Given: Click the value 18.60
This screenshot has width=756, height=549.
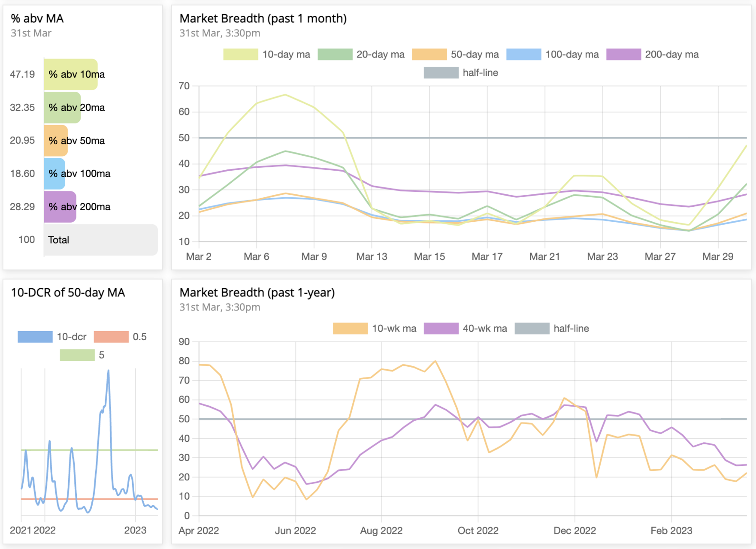Looking at the screenshot, I should [x=22, y=173].
